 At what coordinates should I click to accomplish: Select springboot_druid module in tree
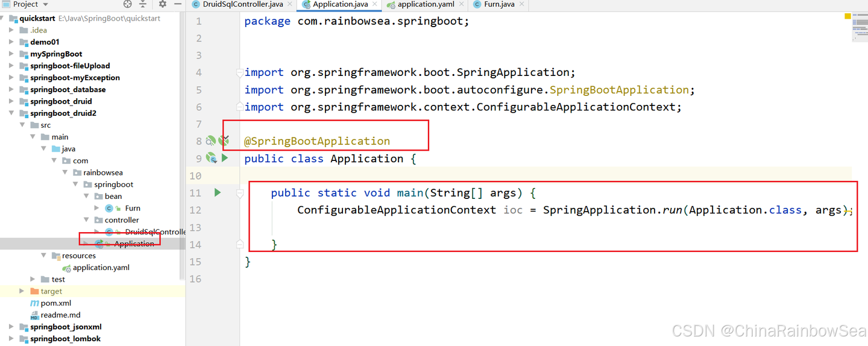coord(61,101)
